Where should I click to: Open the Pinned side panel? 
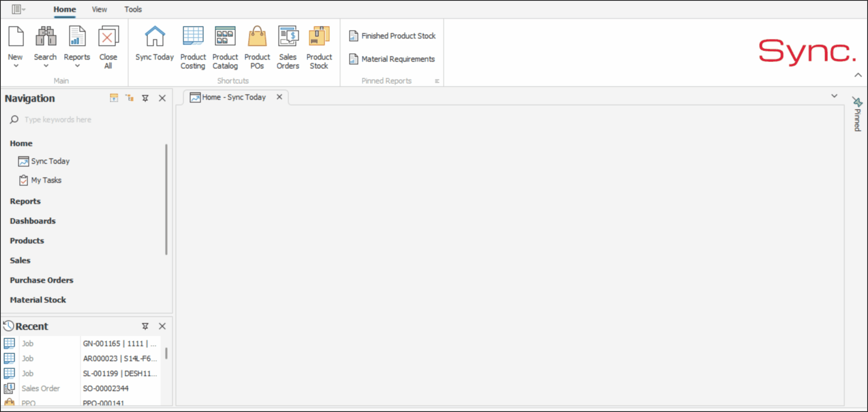tap(857, 115)
